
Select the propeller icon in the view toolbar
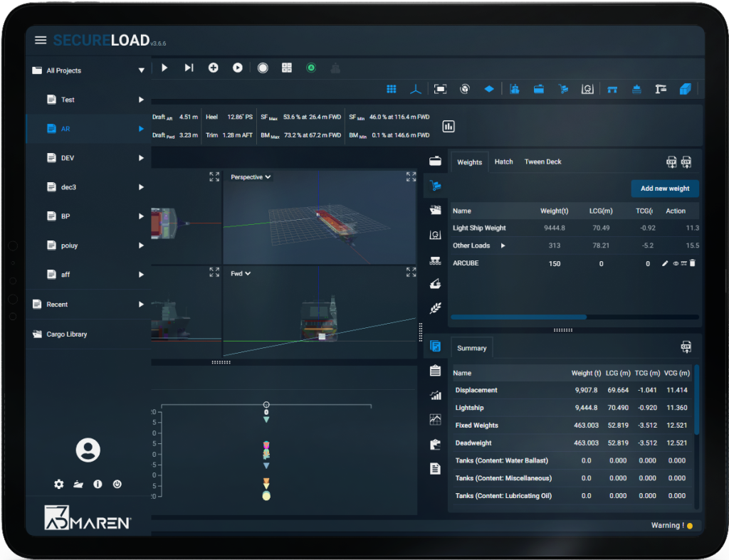[x=416, y=89]
